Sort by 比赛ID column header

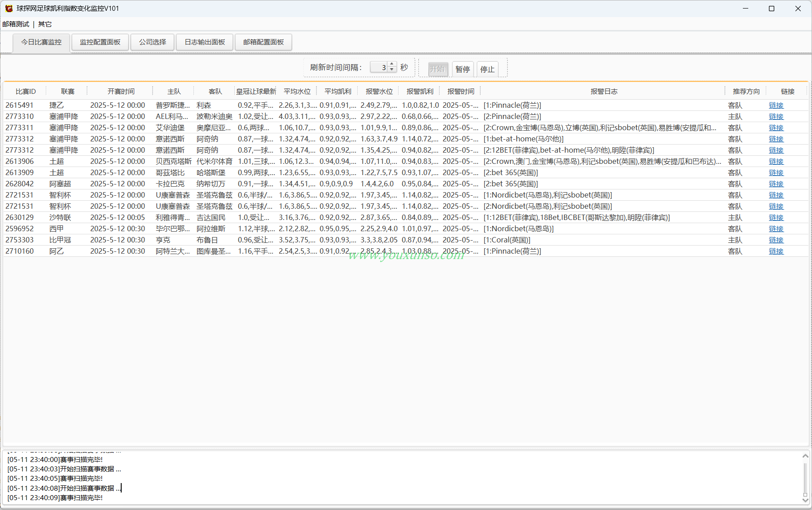point(26,92)
